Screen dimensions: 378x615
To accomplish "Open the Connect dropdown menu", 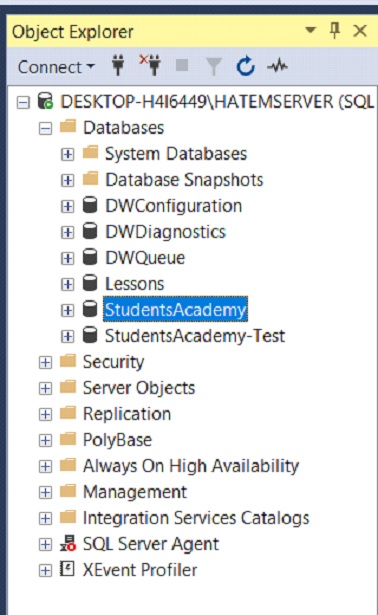I will (56, 67).
